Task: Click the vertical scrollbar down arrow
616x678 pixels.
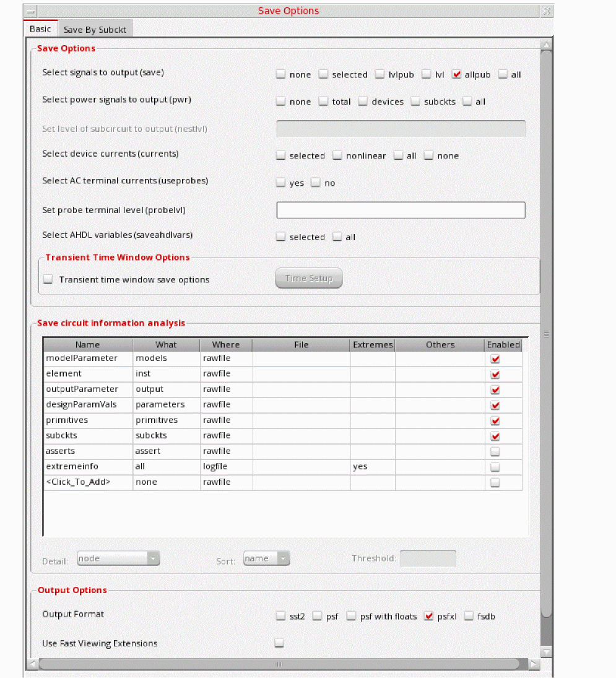Action: point(545,651)
